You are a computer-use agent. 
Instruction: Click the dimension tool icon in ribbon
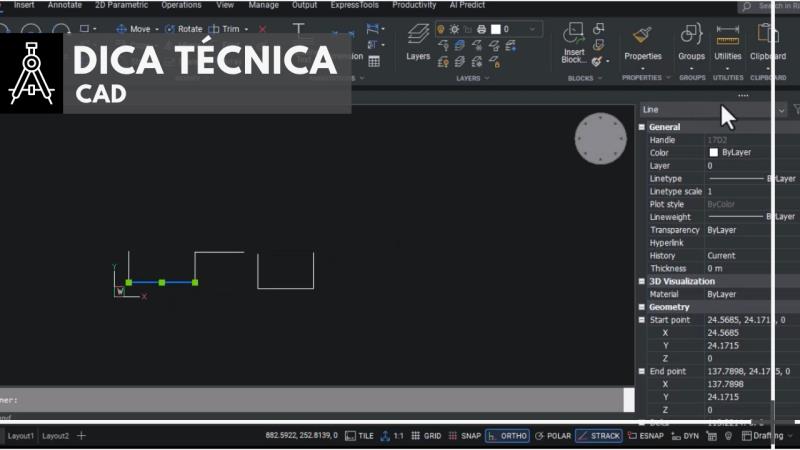click(373, 29)
